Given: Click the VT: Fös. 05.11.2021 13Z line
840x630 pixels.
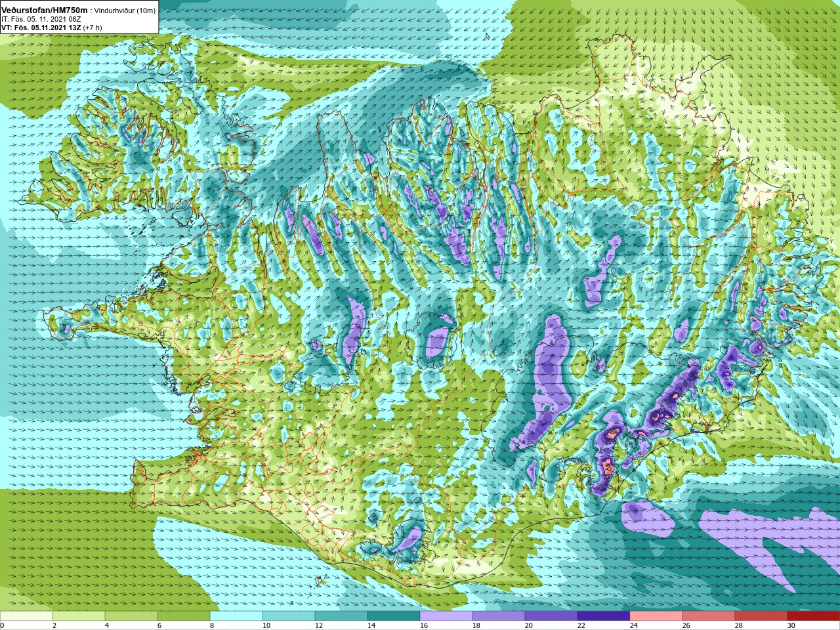Looking at the screenshot, I should coord(41,28).
